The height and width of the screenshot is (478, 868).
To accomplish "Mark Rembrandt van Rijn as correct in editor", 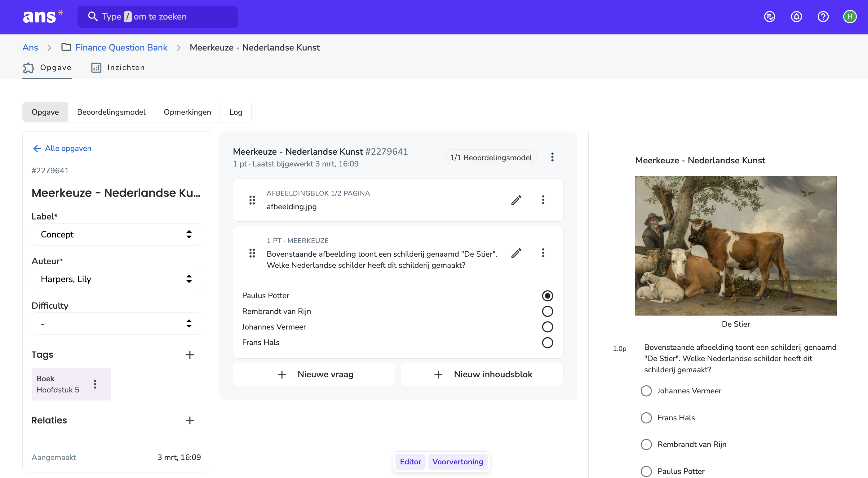I will (x=547, y=312).
